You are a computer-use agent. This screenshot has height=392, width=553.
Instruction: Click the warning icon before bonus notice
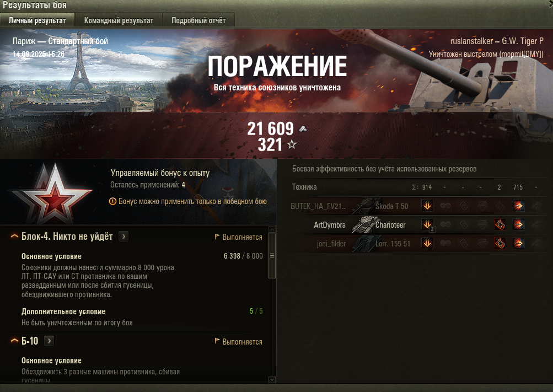click(x=112, y=201)
